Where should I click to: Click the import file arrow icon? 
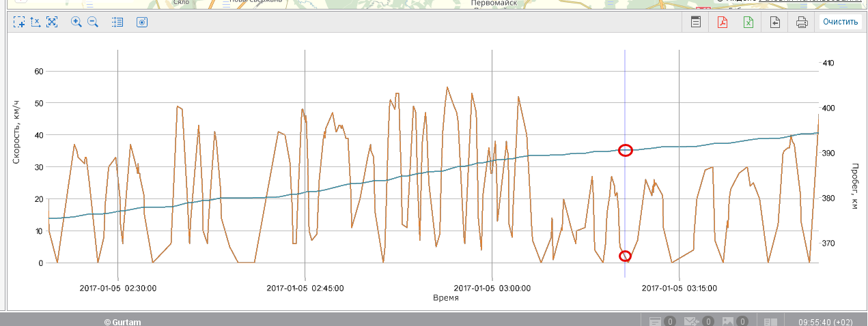775,22
